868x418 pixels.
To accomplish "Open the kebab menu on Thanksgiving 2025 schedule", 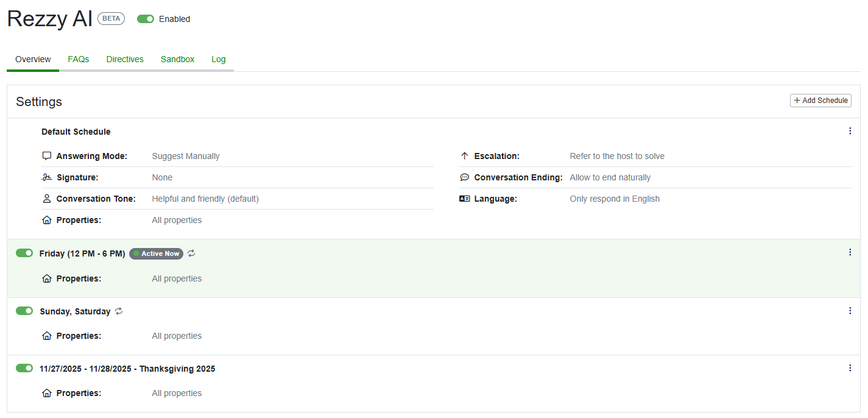I will coord(850,367).
